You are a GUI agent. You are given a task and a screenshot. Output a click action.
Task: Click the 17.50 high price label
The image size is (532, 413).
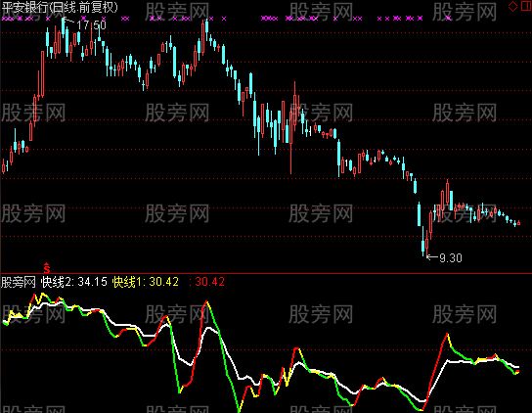coord(91,24)
